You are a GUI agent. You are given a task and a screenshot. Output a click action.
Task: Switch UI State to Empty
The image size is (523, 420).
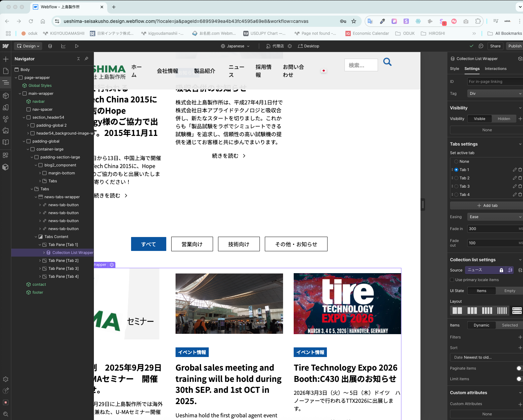[x=509, y=291]
